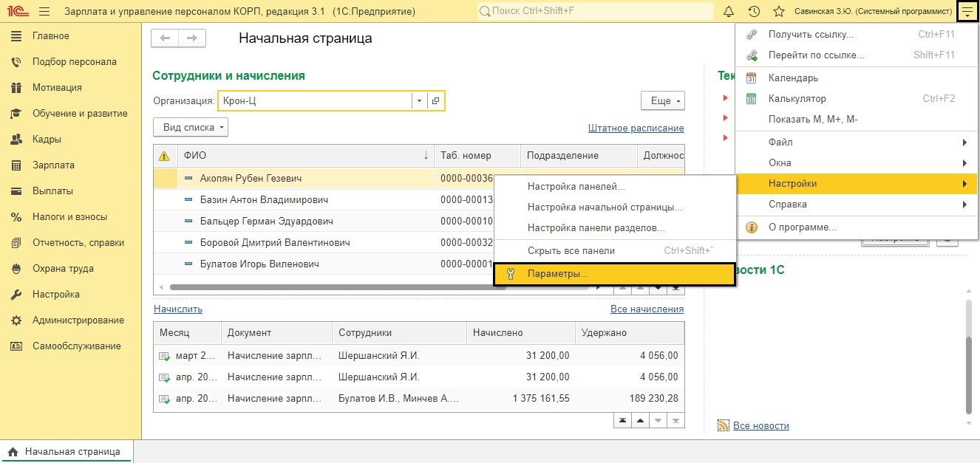Open the Calculator menu entry
980x463 pixels.
point(797,98)
